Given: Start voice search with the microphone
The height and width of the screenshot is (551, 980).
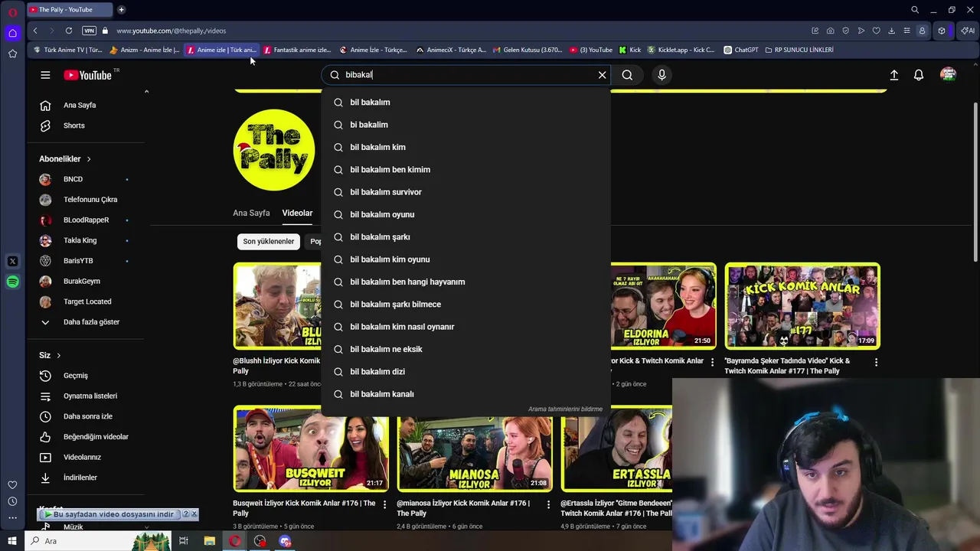Looking at the screenshot, I should tap(662, 75).
